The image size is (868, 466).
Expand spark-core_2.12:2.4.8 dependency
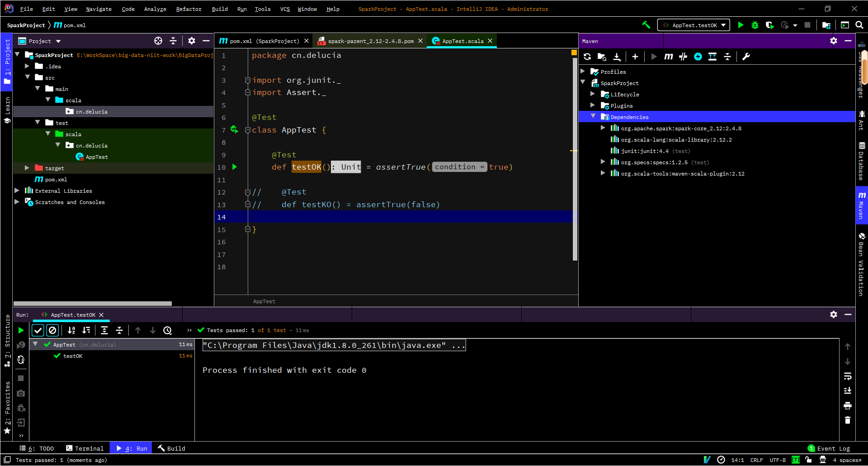603,128
